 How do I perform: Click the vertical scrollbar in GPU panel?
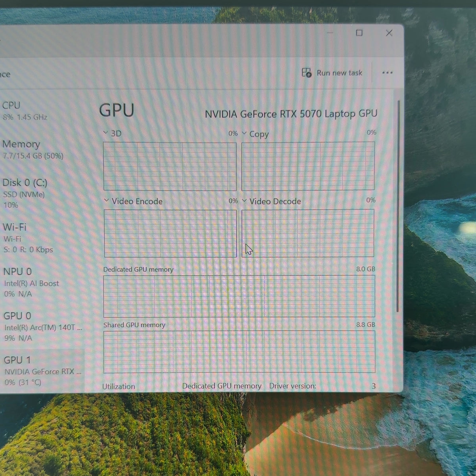(x=398, y=206)
